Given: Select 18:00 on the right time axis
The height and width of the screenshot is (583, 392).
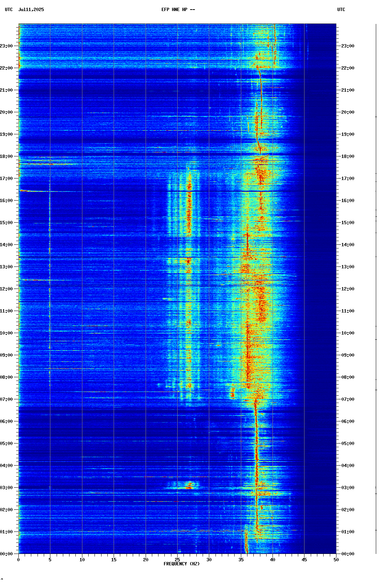Looking at the screenshot, I should point(348,156).
